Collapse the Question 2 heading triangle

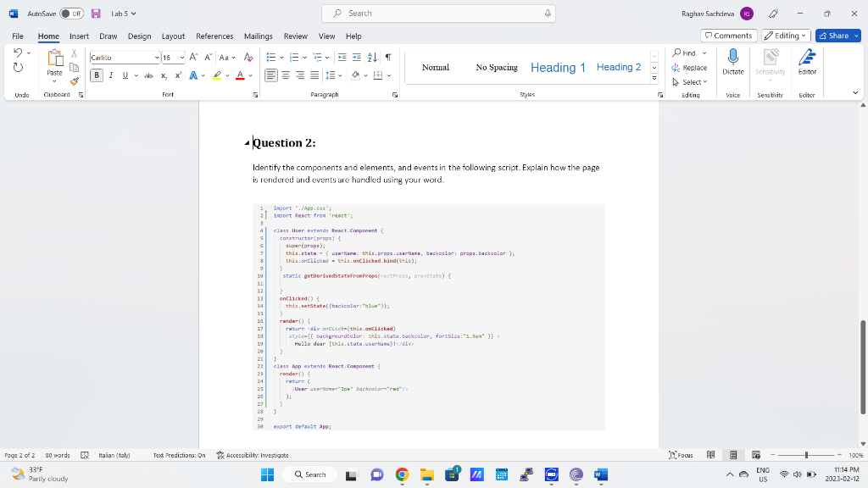pos(247,143)
